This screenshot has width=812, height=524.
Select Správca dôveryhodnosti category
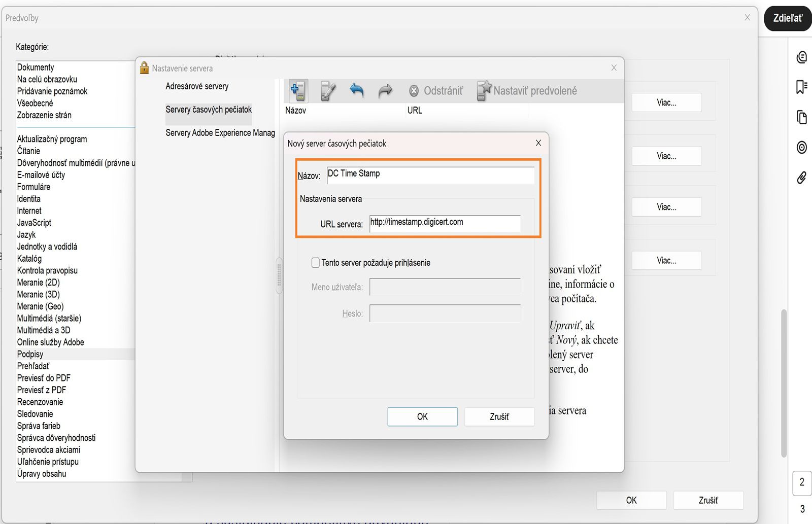pos(56,438)
